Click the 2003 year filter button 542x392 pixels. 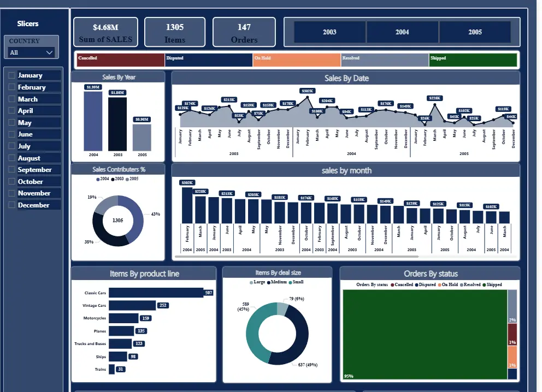[329, 32]
